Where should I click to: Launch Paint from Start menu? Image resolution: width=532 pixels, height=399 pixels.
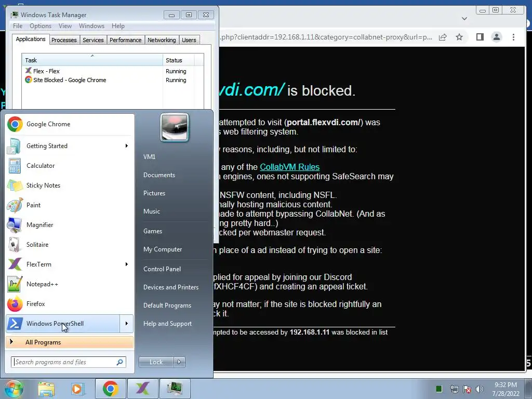[x=70, y=205]
